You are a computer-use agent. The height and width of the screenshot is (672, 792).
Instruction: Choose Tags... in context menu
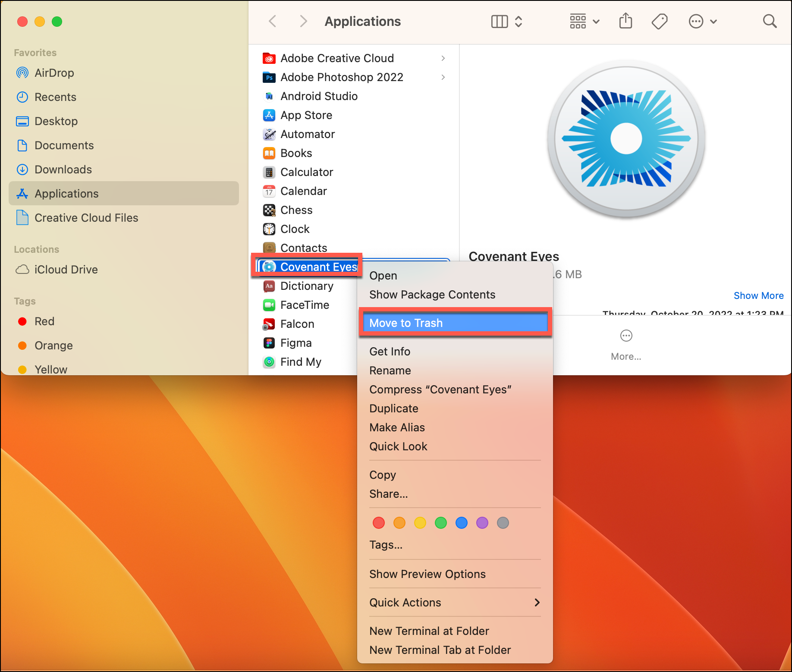[x=455, y=545]
